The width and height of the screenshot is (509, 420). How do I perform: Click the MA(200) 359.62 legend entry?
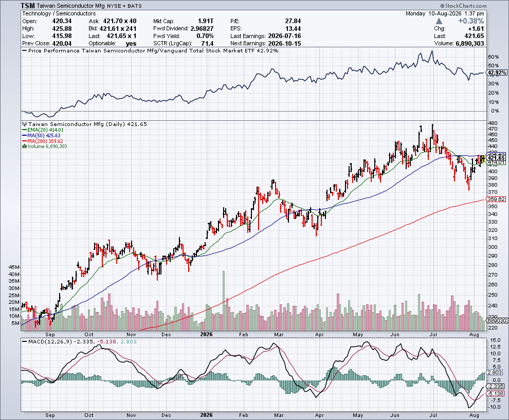(43, 141)
